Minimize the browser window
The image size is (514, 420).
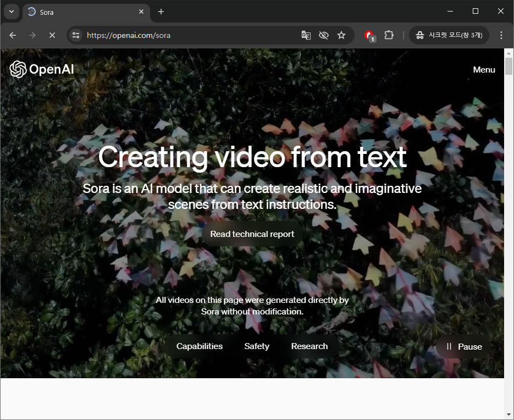click(450, 11)
